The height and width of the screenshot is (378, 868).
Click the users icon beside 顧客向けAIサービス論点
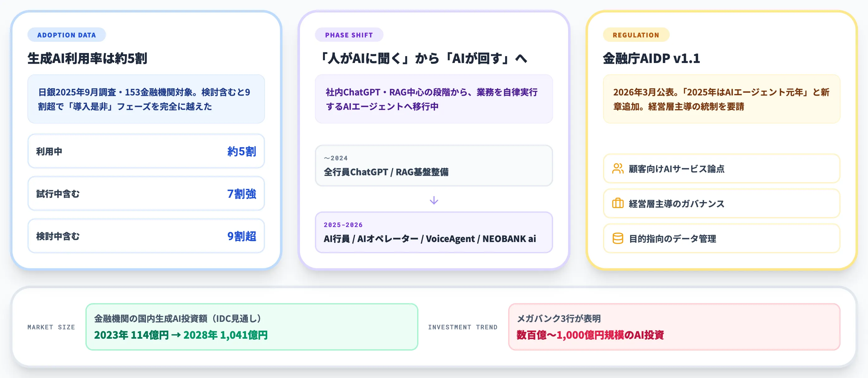point(618,169)
